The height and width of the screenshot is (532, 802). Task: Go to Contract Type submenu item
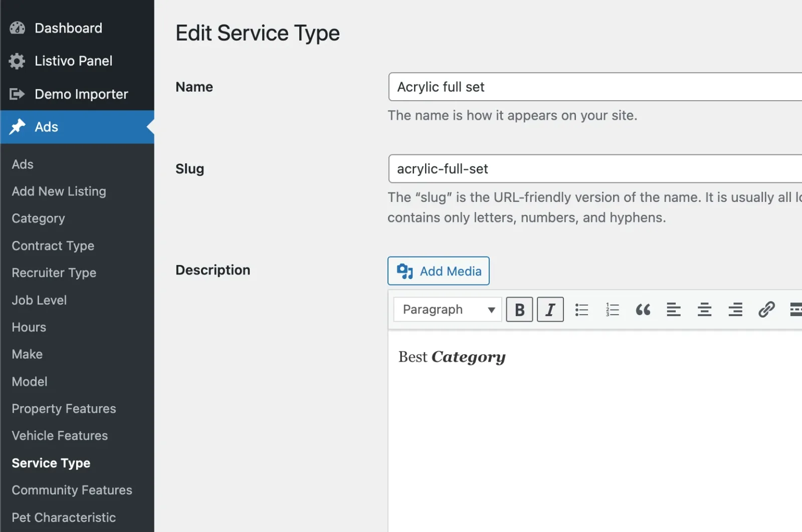pos(53,246)
